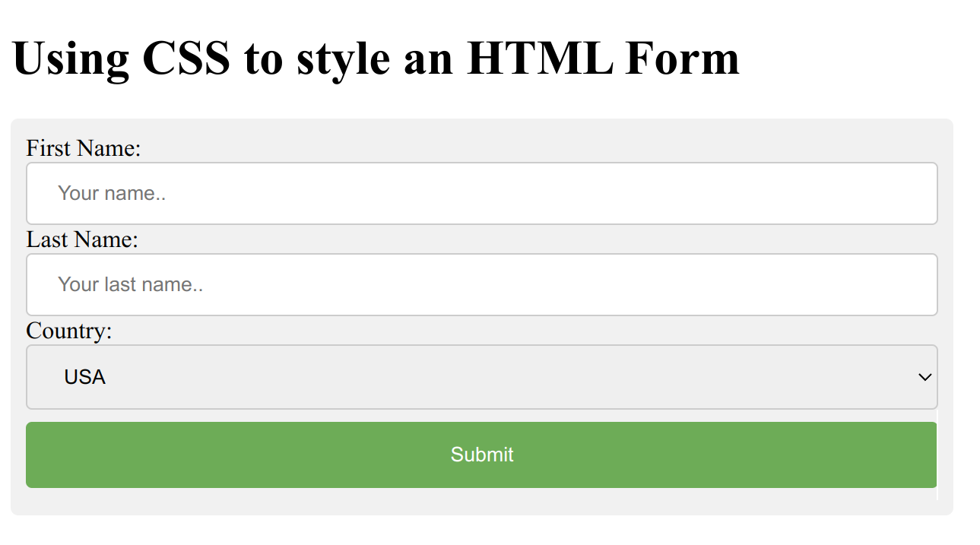This screenshot has width=980, height=545.
Task: Click the word "CSS" in the heading
Action: [x=186, y=59]
